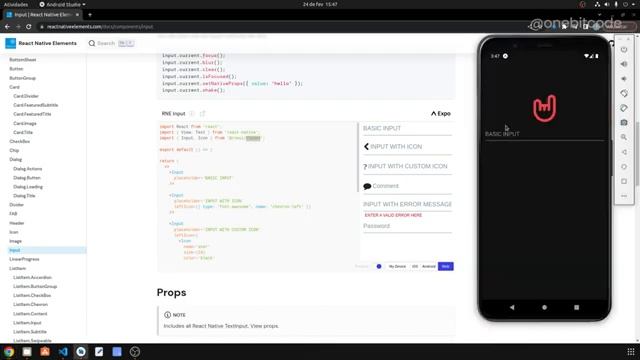640x360 pixels.
Task: Open the Button sidebar item
Action: [16, 69]
